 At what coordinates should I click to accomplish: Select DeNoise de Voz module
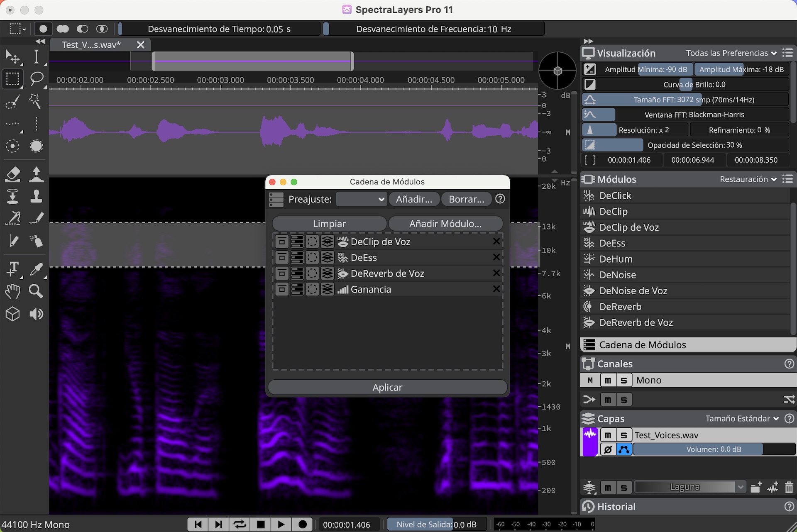[633, 291]
